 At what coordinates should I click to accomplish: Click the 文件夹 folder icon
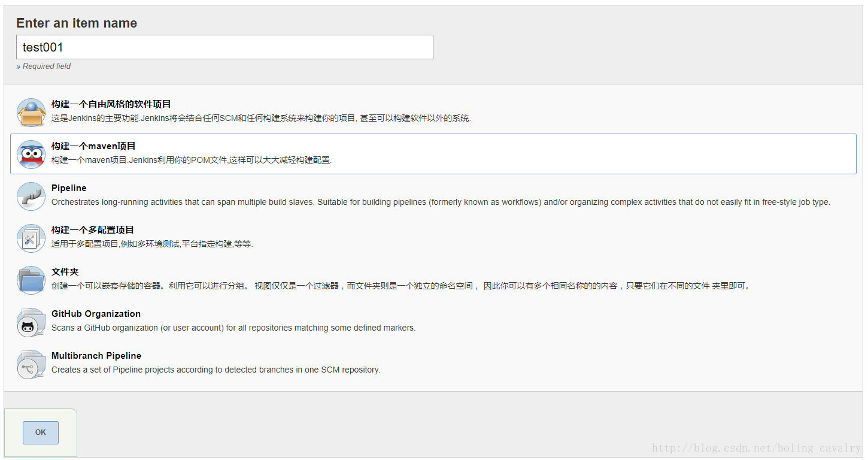(x=31, y=280)
